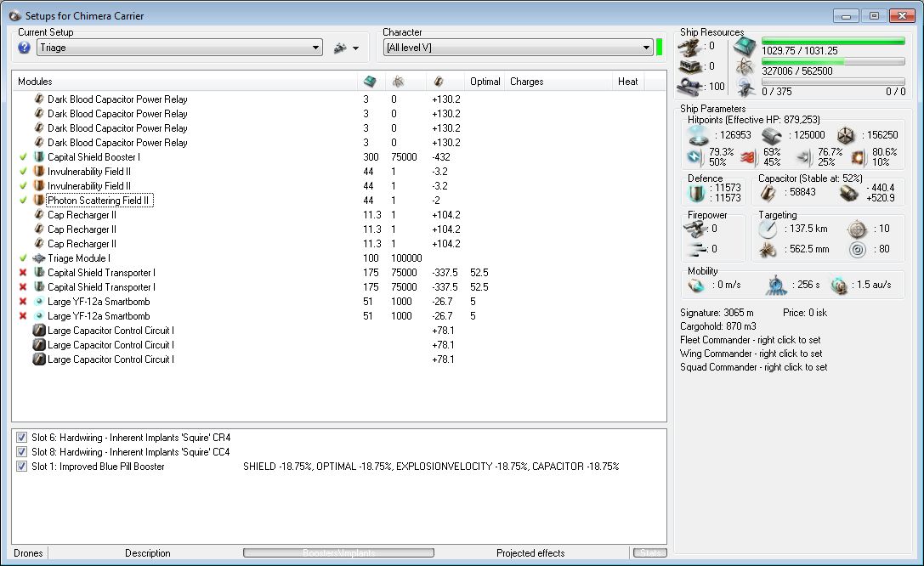
Task: Click the capacitor column header icon
Action: click(x=438, y=82)
